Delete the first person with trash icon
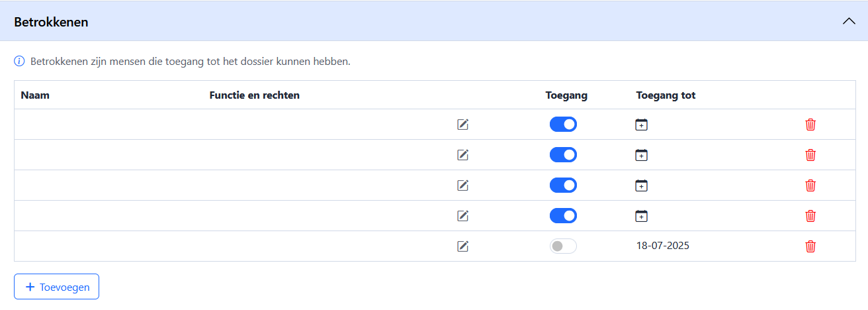Viewport: 868px width, 310px height. click(x=810, y=125)
